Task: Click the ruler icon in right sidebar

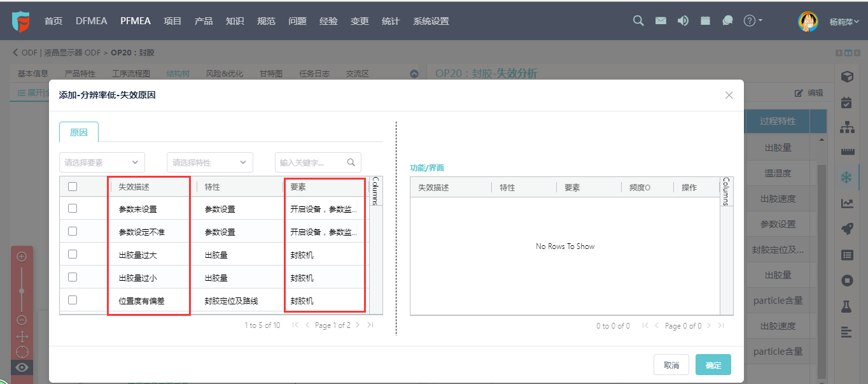Action: [x=847, y=152]
